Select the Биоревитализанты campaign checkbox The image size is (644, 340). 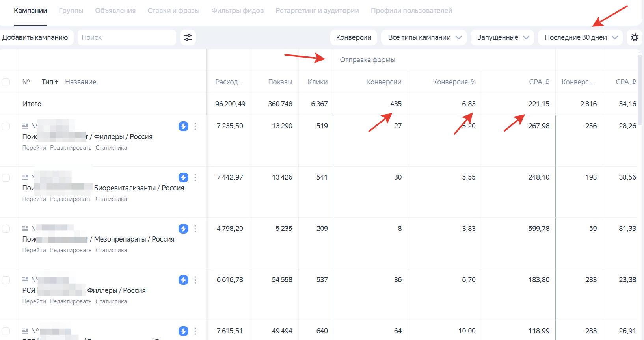point(6,177)
